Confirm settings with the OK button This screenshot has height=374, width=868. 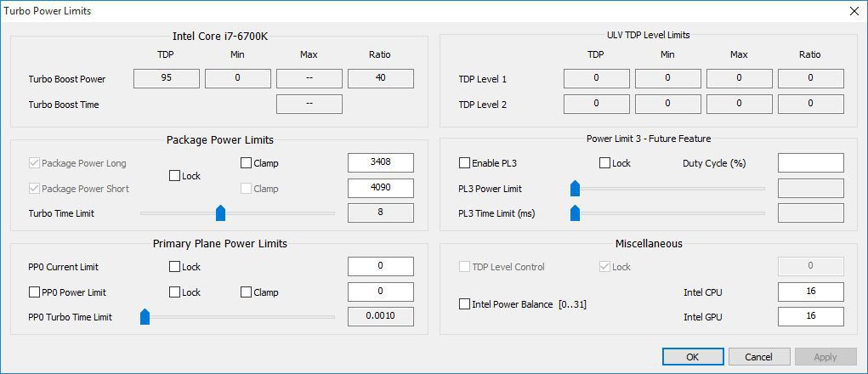(x=693, y=357)
